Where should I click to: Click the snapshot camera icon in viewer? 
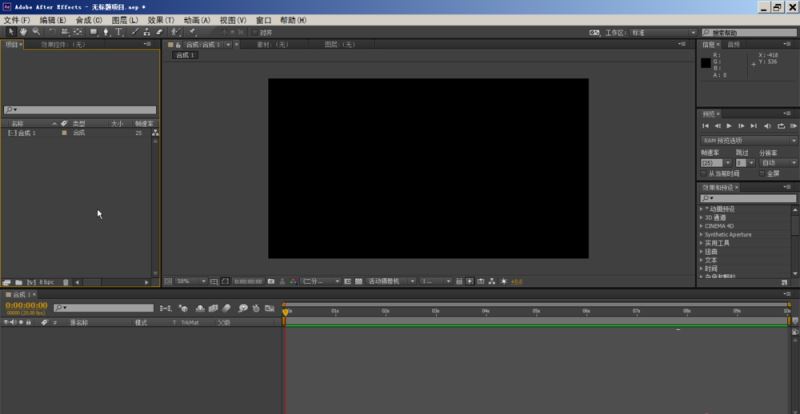pyautogui.click(x=271, y=281)
